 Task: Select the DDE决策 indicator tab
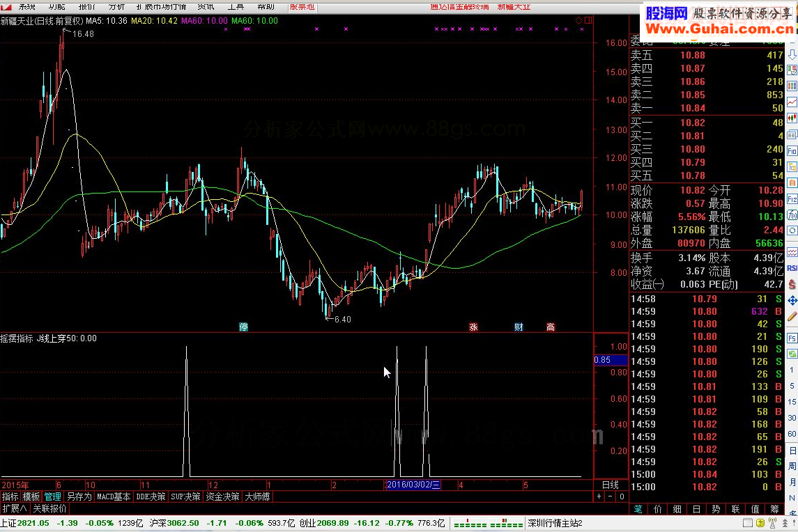coord(151,496)
